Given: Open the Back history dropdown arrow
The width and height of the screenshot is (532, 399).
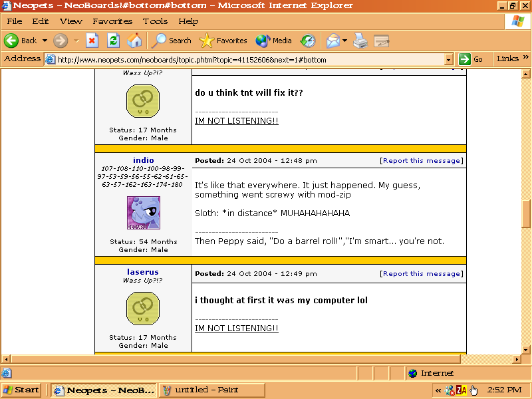Looking at the screenshot, I should 45,41.
